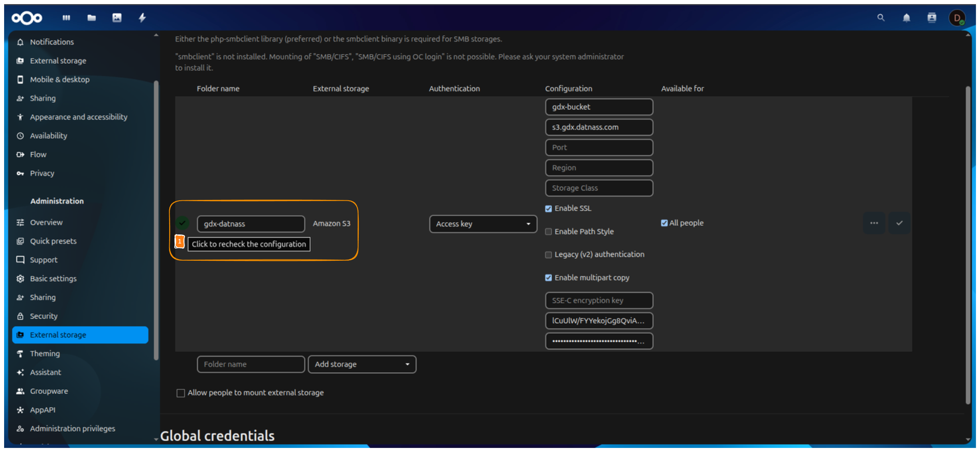Viewport: 980px width, 452px height.
Task: Click the search magnifier icon
Action: point(881,18)
